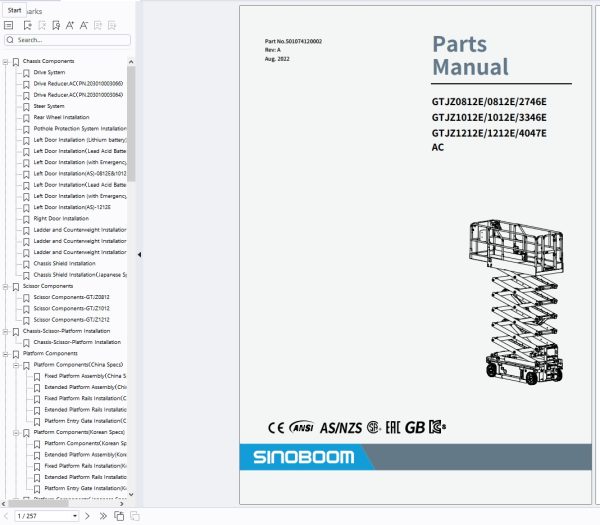
Task: Click bookmark icon beside Rear Wheel Installation
Action: 26,118
